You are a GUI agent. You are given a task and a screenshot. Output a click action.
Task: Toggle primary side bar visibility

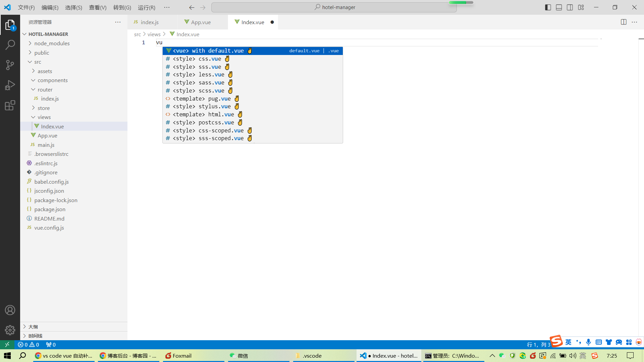(548, 7)
